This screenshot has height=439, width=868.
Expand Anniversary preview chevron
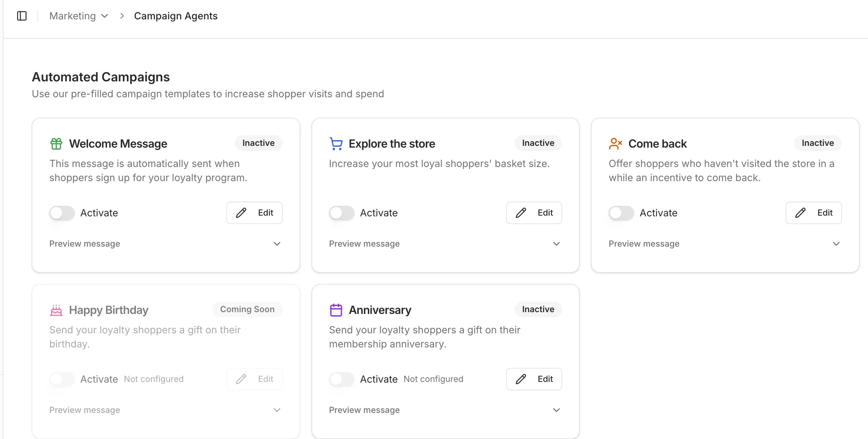tap(556, 410)
